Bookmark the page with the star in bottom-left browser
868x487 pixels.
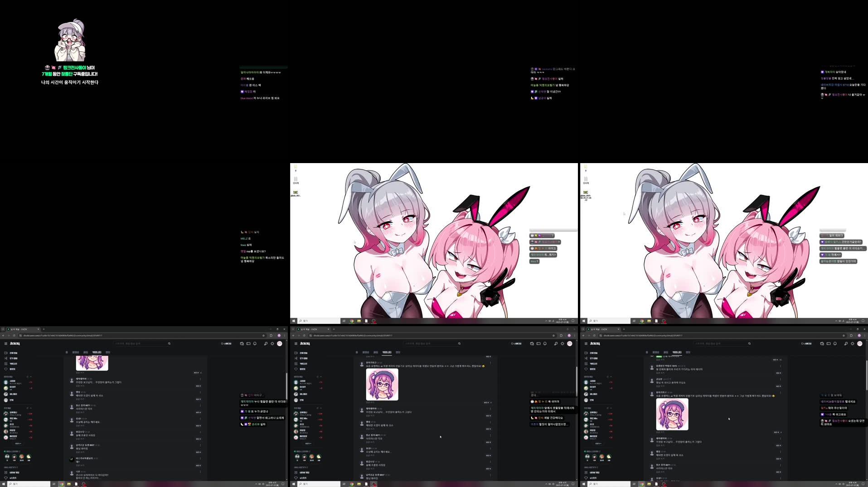point(263,336)
